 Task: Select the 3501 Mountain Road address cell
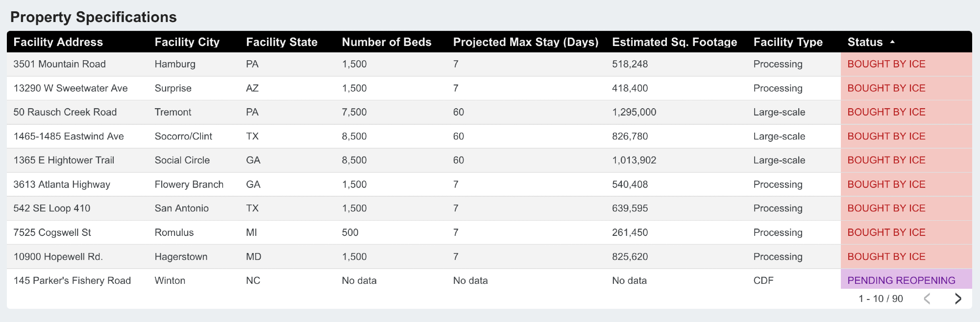[59, 64]
